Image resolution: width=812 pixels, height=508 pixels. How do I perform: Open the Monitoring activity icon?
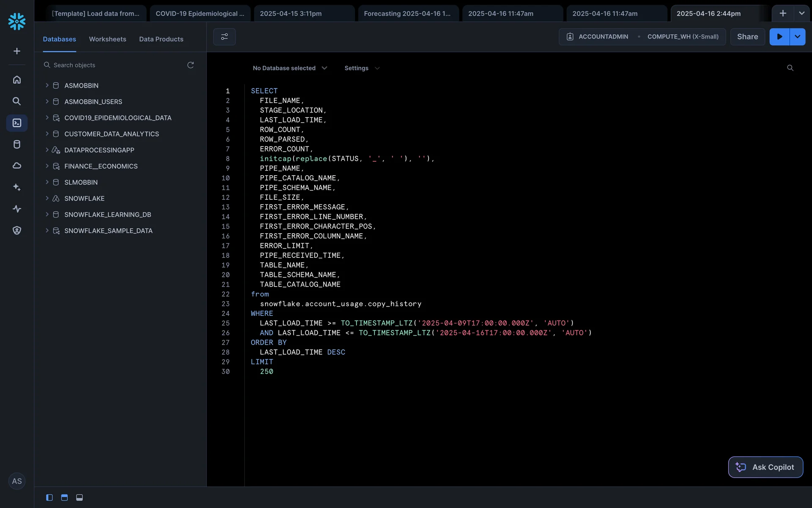coord(17,209)
